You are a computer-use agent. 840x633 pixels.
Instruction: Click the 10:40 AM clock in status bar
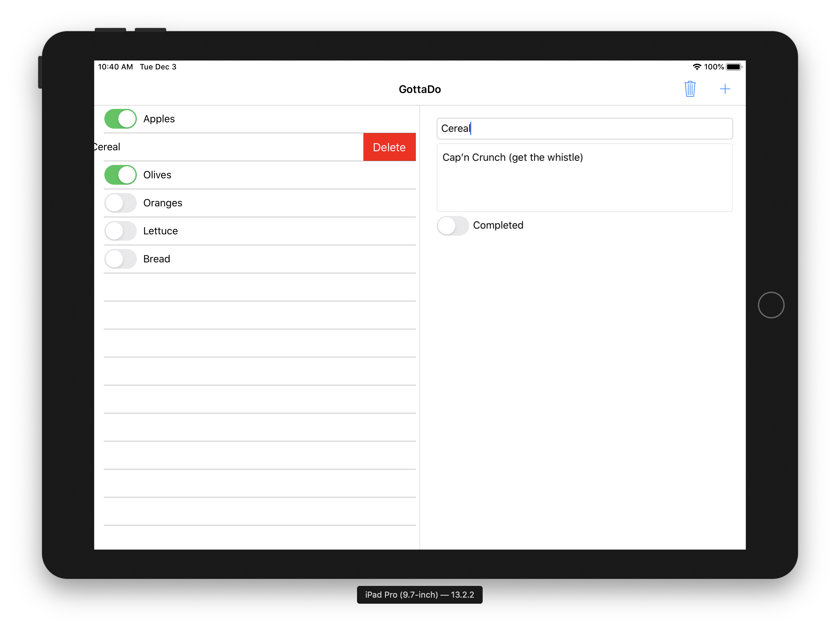(115, 67)
